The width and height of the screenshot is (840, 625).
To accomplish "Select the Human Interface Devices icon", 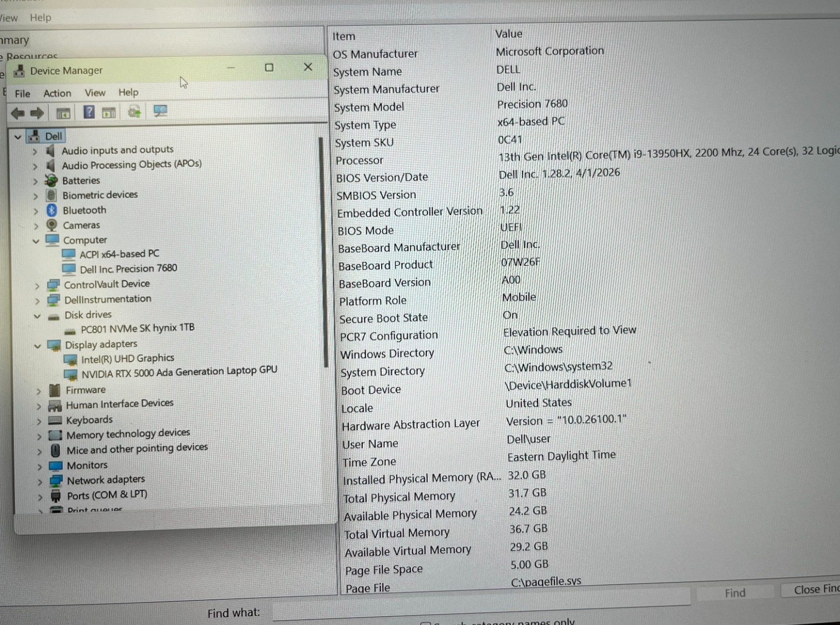I will [x=55, y=406].
